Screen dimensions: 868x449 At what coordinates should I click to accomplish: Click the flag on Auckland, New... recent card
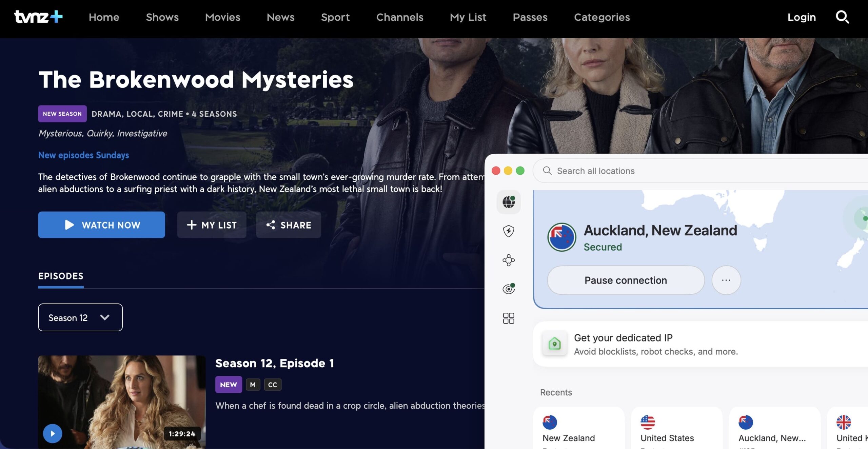[746, 422]
